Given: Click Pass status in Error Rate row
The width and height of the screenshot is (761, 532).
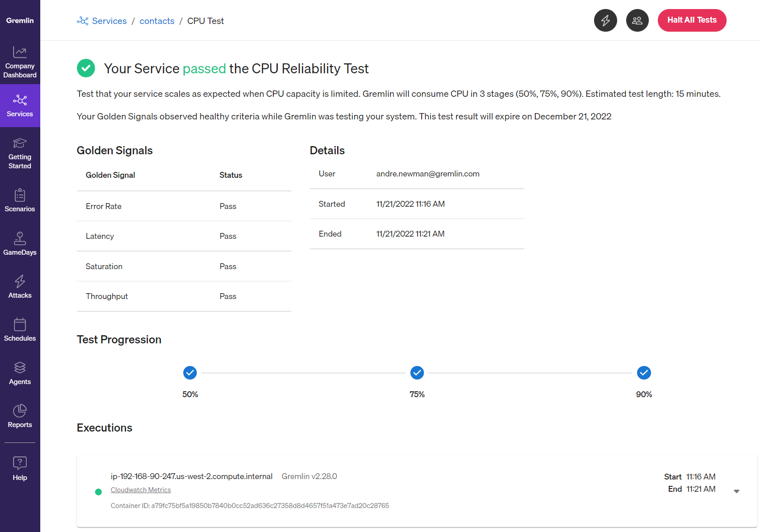Looking at the screenshot, I should pyautogui.click(x=228, y=206).
